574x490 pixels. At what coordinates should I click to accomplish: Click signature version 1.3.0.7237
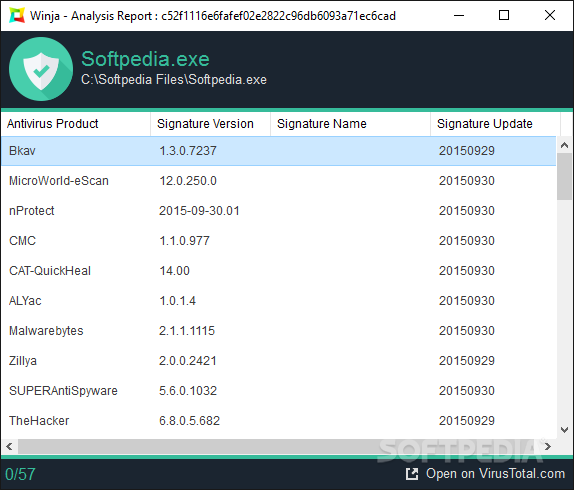click(188, 151)
